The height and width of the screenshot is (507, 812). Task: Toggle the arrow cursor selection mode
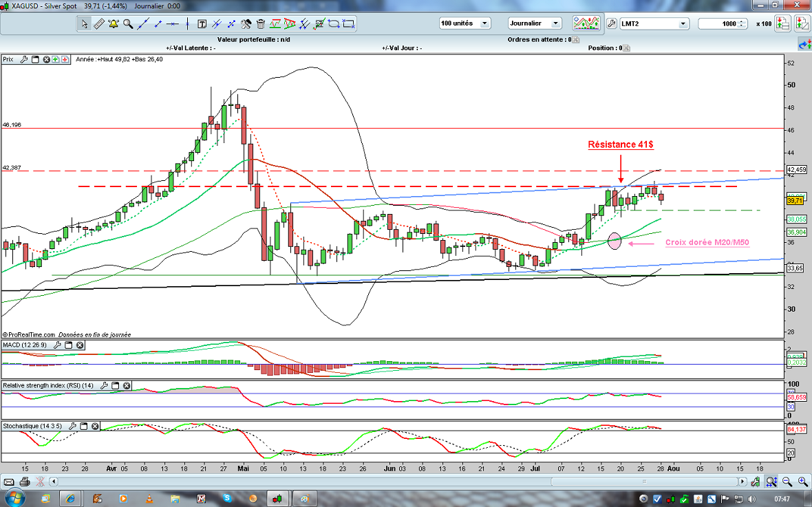(85, 24)
